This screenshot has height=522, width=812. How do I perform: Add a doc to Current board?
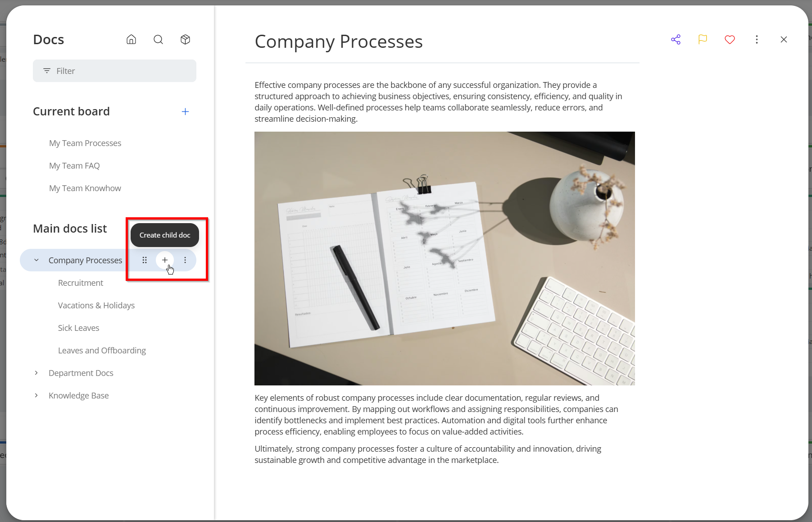click(185, 112)
